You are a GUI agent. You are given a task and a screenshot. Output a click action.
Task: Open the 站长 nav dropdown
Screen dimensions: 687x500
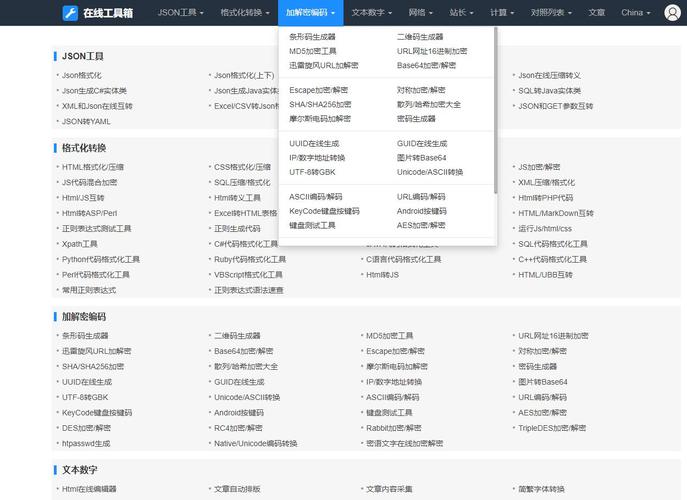point(461,13)
